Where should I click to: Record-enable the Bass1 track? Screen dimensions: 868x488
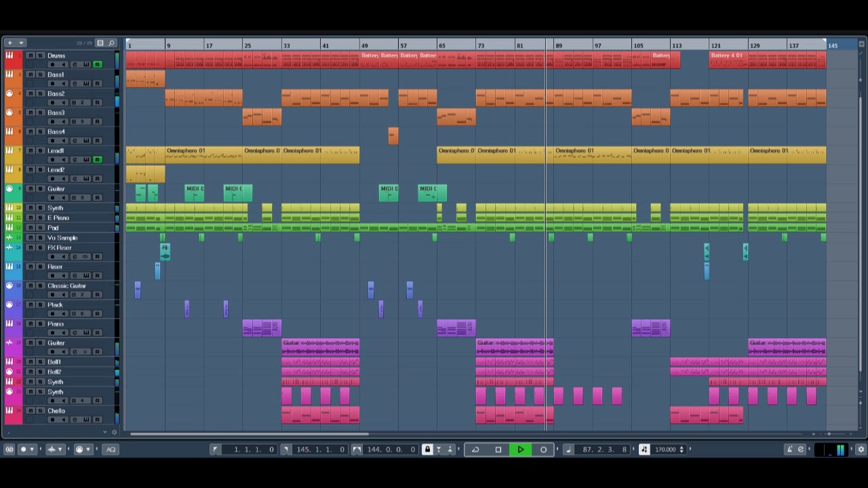click(52, 83)
